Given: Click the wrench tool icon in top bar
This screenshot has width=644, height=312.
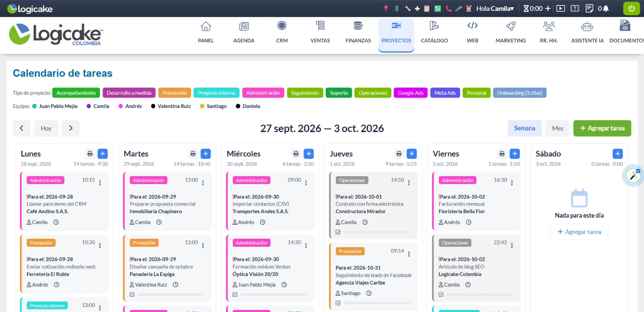Looking at the screenshot, I should (x=407, y=8).
